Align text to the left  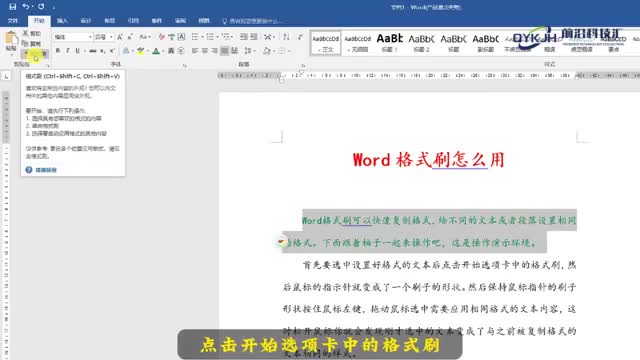(x=195, y=51)
